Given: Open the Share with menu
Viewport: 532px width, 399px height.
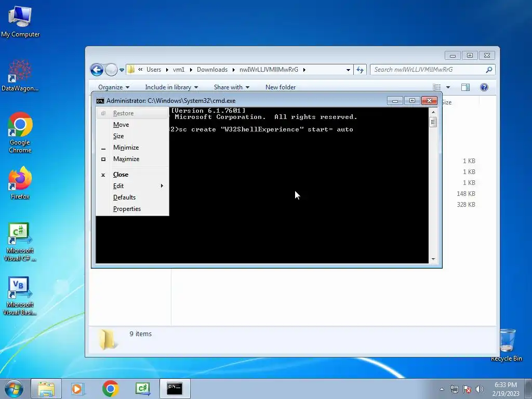Looking at the screenshot, I should [x=231, y=87].
